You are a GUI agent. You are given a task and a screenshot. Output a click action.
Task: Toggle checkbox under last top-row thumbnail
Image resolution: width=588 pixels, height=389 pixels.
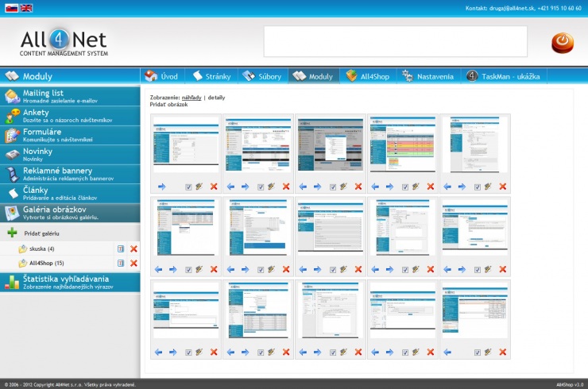tap(478, 187)
